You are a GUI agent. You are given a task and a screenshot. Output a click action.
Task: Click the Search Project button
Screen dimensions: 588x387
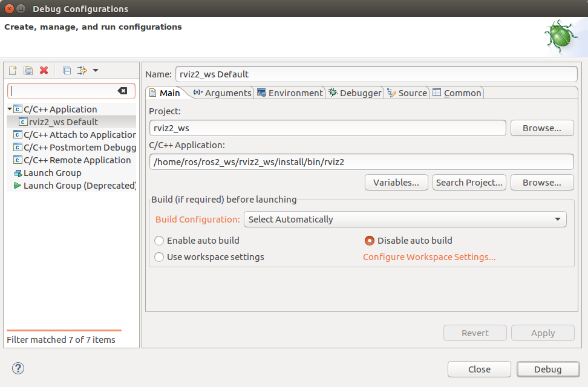(469, 183)
